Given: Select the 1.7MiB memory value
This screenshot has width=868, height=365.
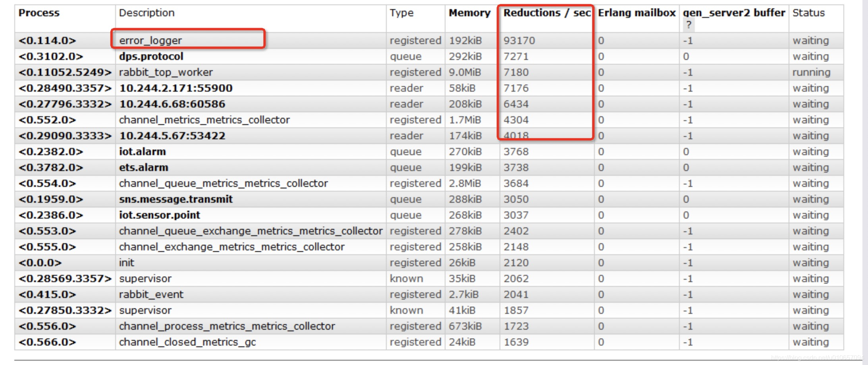Looking at the screenshot, I should tap(465, 120).
